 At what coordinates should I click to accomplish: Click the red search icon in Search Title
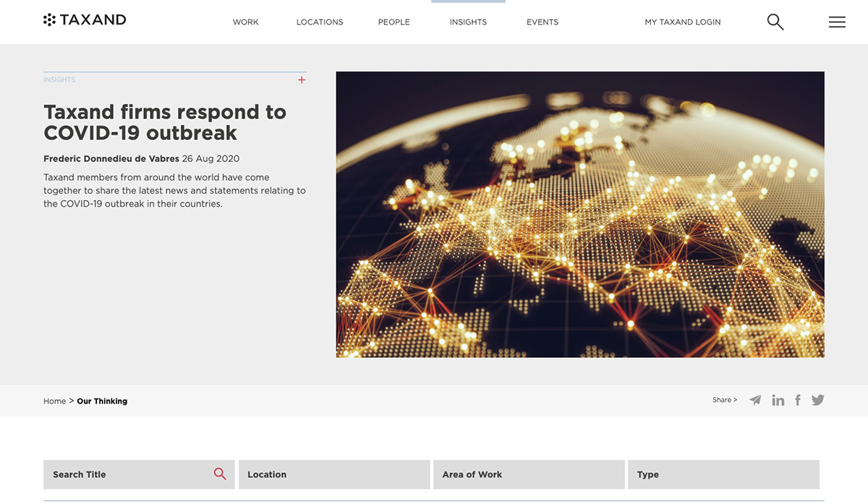[220, 474]
